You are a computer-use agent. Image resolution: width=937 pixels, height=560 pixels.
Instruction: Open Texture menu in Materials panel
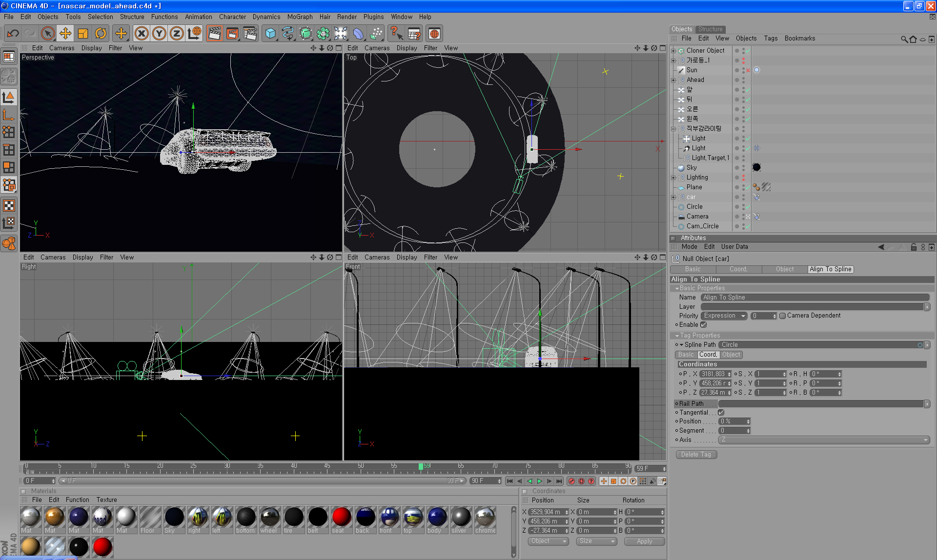click(x=106, y=500)
